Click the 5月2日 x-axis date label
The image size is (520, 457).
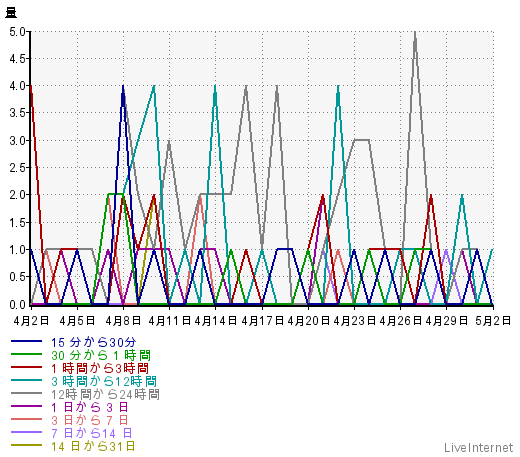493,321
